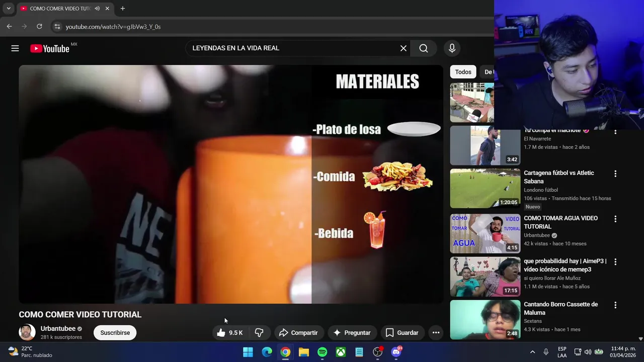Screen dimensions: 644x362
Task: Open options menu for COMO TOMAR AGUA VIDEO TUTORIAL
Action: tap(615, 219)
